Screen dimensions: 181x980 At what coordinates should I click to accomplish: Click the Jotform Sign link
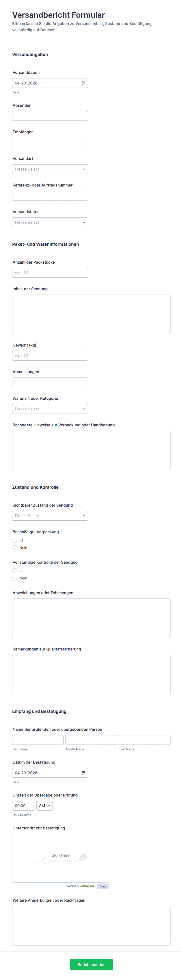point(87,886)
